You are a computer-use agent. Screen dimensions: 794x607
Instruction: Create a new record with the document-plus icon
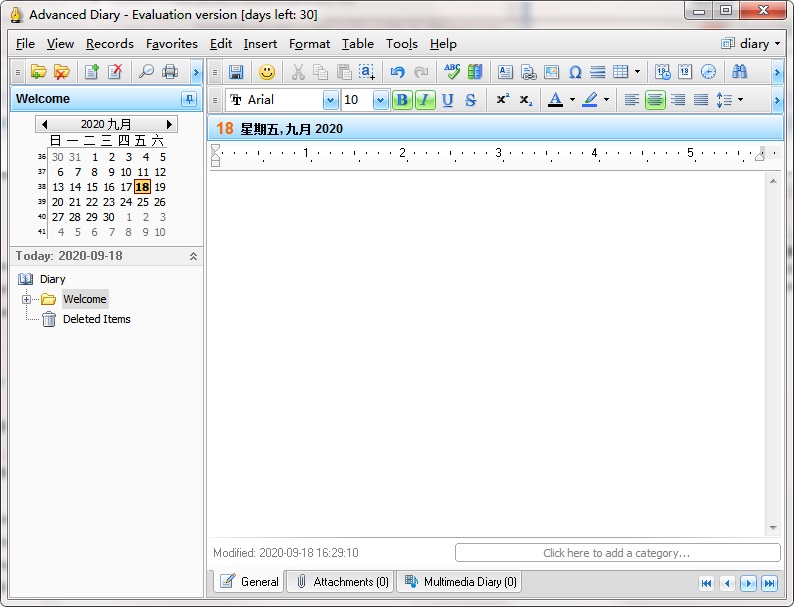tap(92, 72)
